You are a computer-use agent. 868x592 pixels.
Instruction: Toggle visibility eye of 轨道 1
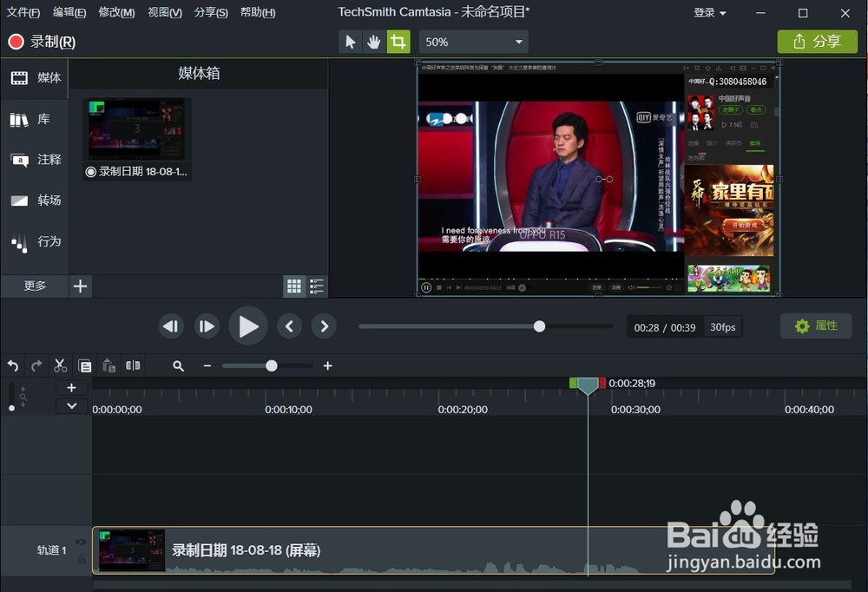(82, 543)
